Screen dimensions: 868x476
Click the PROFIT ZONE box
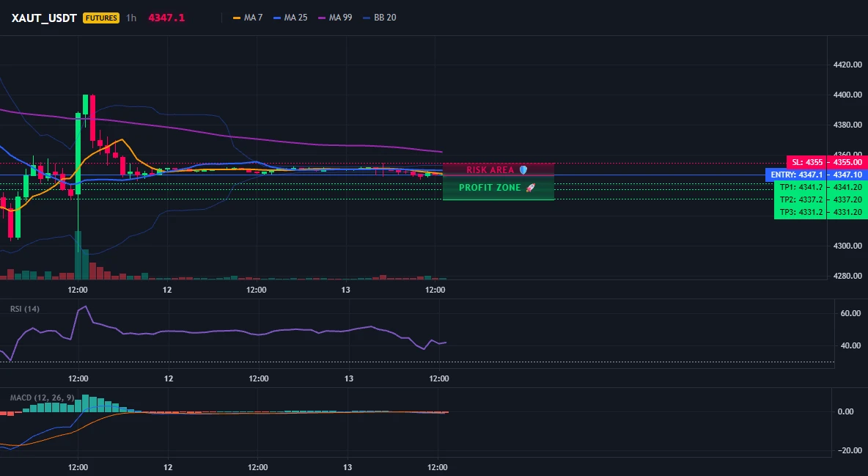tap(499, 188)
